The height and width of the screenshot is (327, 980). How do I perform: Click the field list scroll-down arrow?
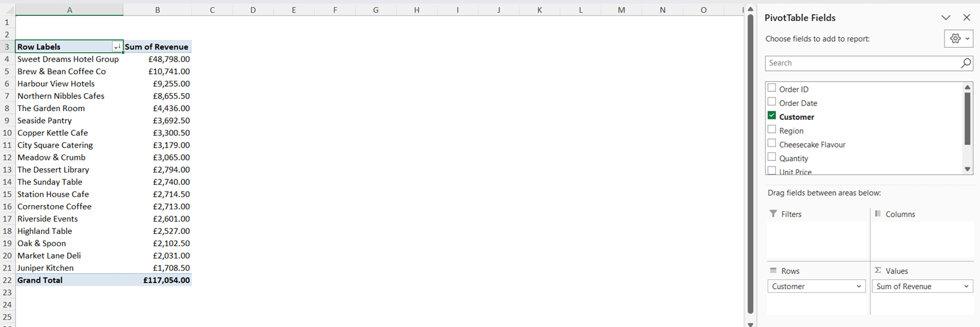[x=968, y=169]
